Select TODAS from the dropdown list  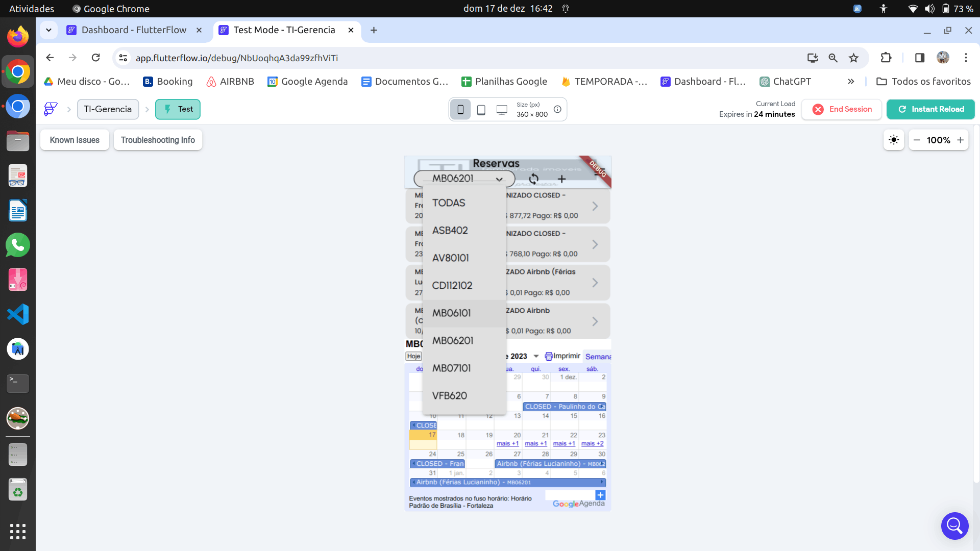[449, 203]
